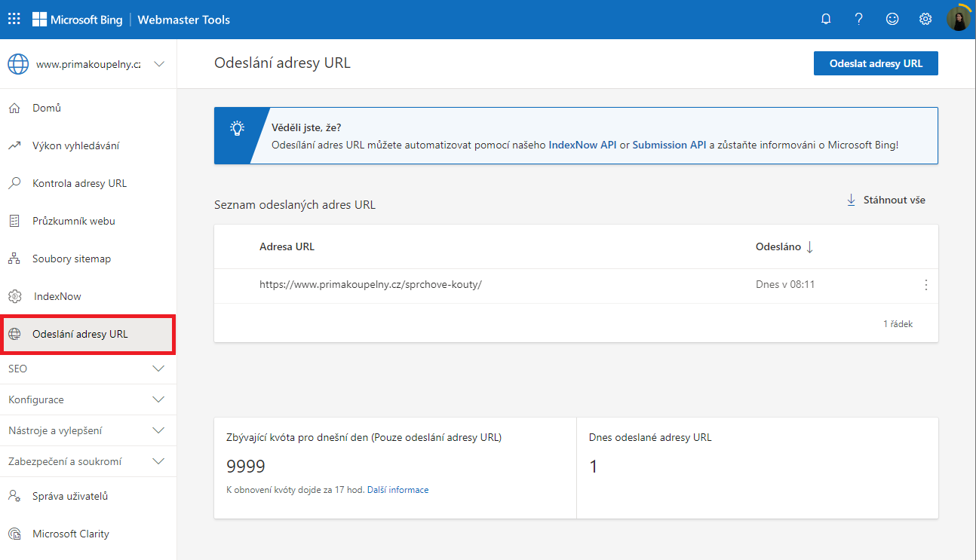This screenshot has width=976, height=560.
Task: Click the globe icon beside www.primakoupelny.cz
Action: (x=18, y=64)
